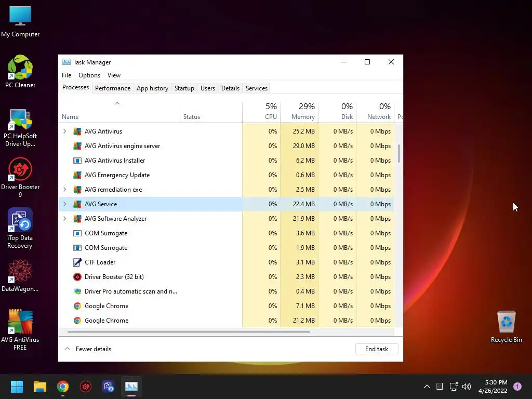Switch to the Startup tab
The image size is (532, 399).
click(184, 88)
